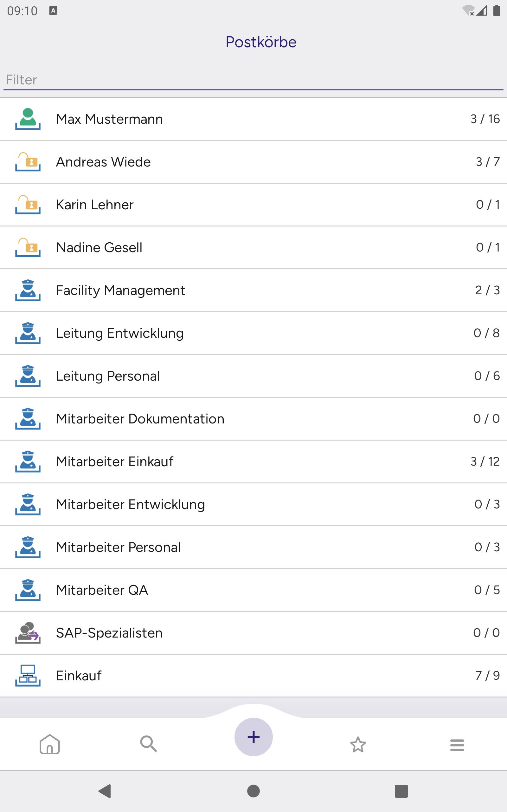Focus the Filter input field
The width and height of the screenshot is (507, 812).
[253, 80]
